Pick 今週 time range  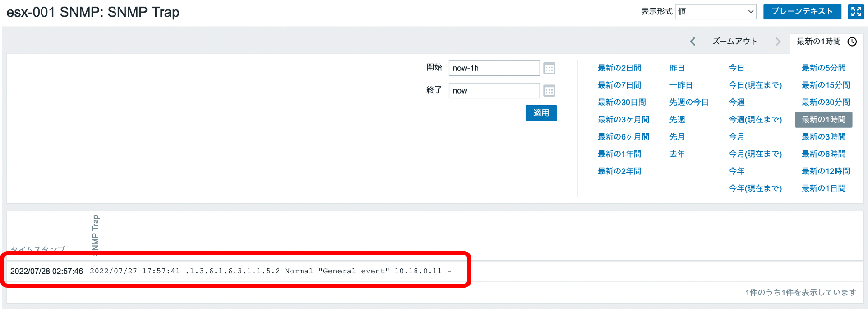(x=737, y=102)
